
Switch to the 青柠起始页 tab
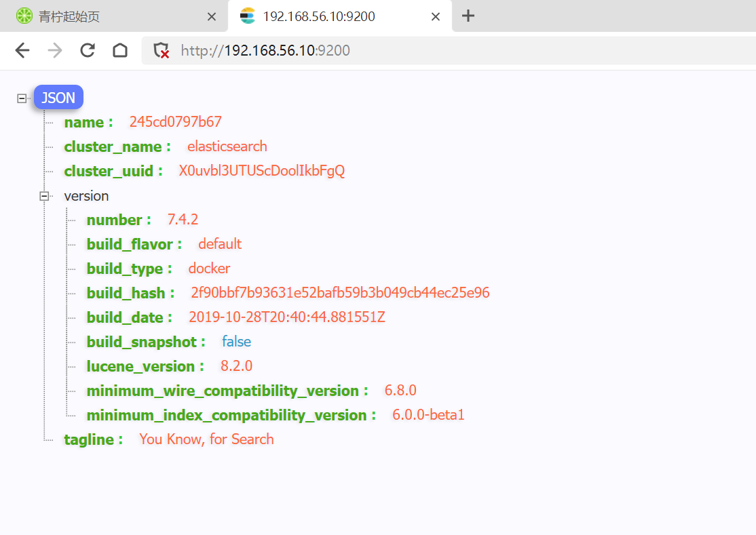[114, 16]
